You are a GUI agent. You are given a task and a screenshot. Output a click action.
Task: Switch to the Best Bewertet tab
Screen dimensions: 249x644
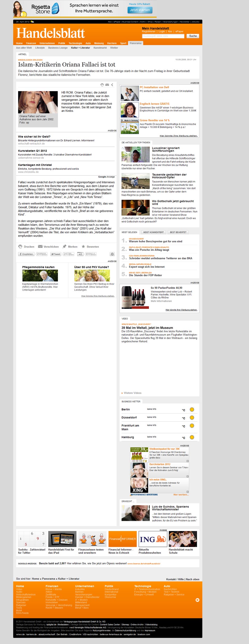click(x=178, y=232)
